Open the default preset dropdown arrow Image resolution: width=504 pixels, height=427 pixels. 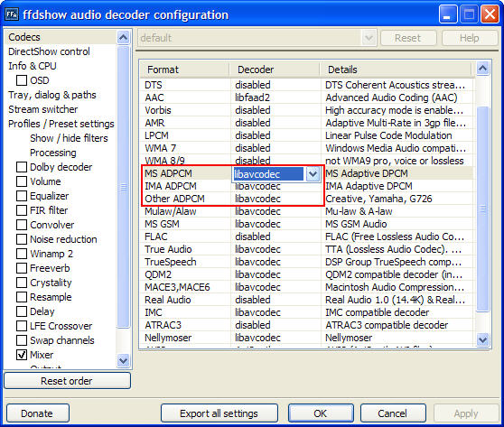(x=369, y=38)
